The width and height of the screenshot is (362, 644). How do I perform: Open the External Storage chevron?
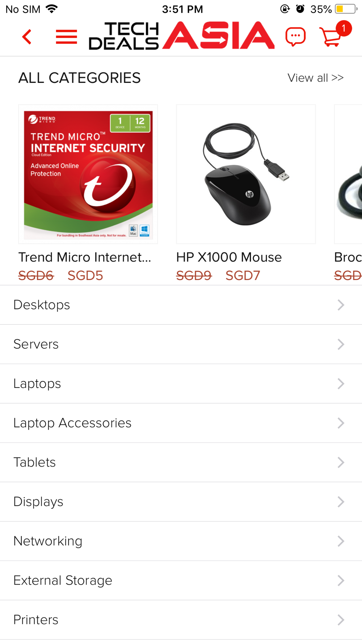click(x=341, y=581)
